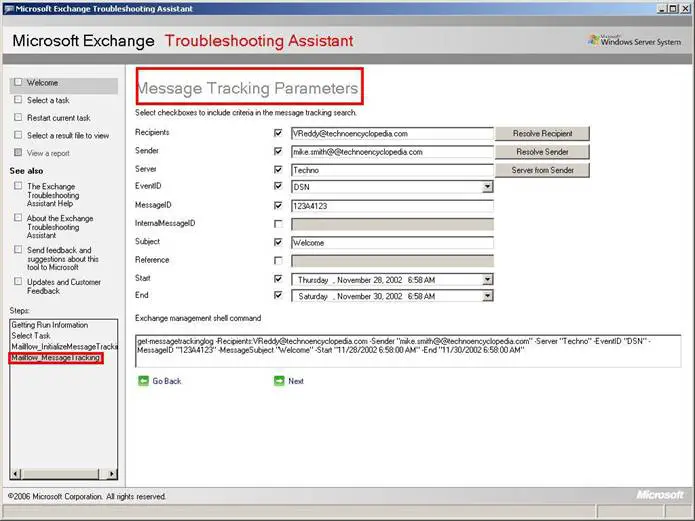Click the app icon in the title bar
Screen dimensions: 695x521
[x=9, y=9]
